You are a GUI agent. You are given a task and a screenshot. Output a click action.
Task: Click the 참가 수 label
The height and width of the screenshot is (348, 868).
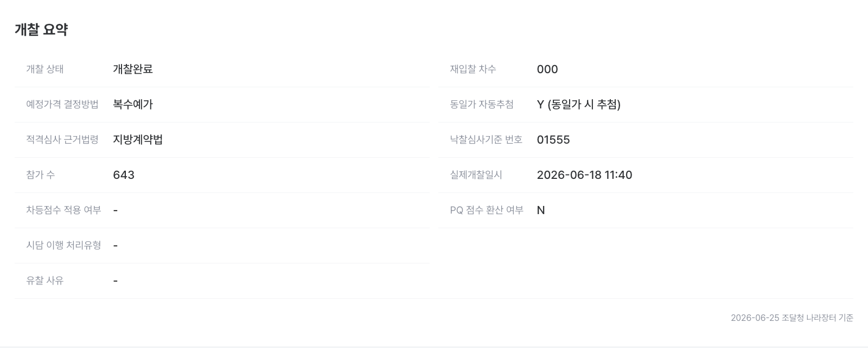[x=41, y=175]
